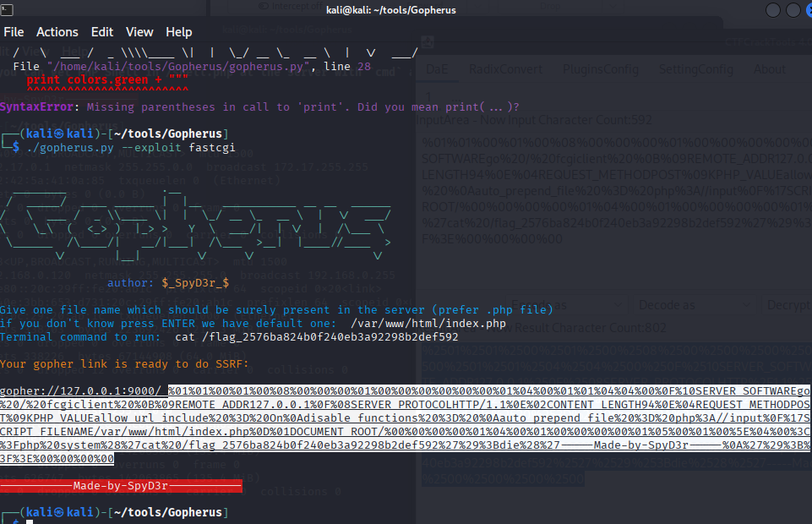
Task: Open the Edit menu
Action: pos(102,32)
